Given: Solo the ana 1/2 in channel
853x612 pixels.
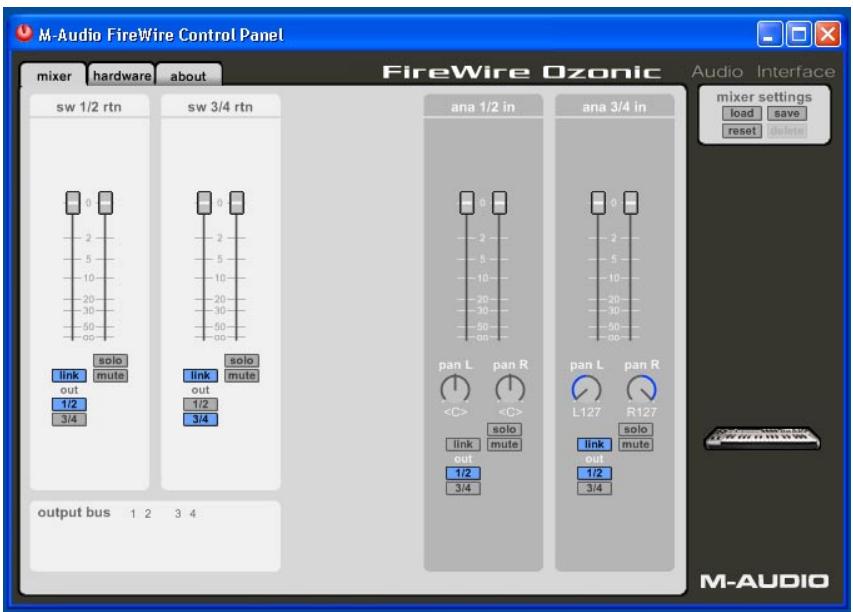Looking at the screenshot, I should [504, 429].
